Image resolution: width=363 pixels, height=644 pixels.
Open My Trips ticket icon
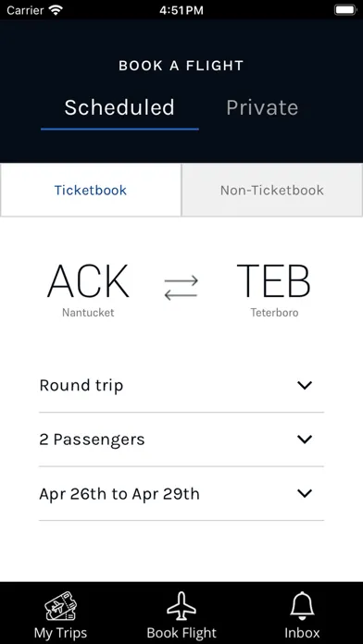coord(61,606)
